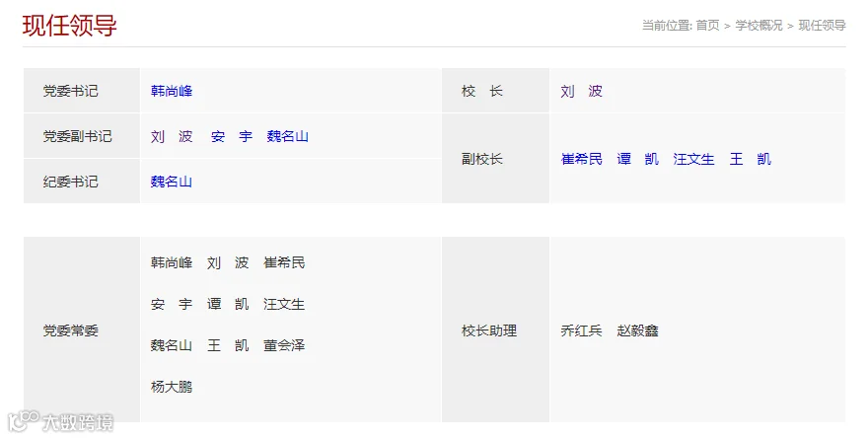Viewport: 868px width, 439px height.
Task: Click 魏名山 link in 党委副书记 row
Action: point(288,136)
